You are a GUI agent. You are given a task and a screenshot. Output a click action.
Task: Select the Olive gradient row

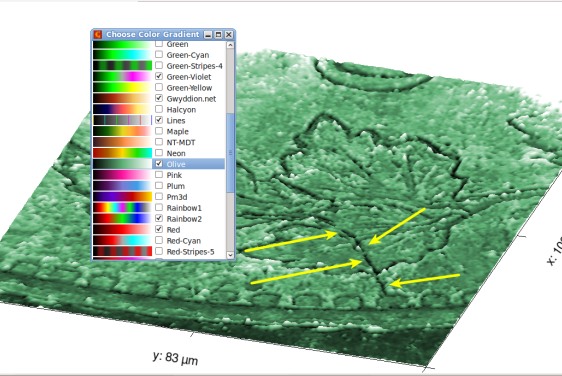click(159, 164)
